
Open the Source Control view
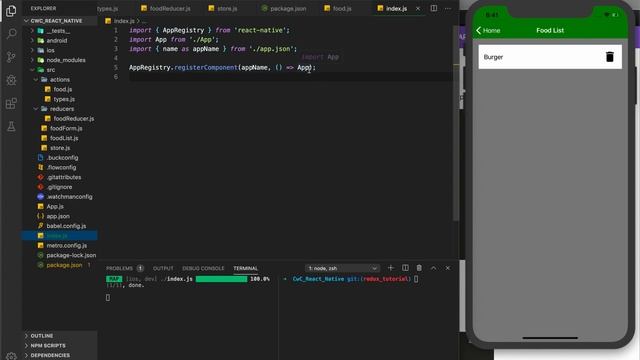(11, 57)
